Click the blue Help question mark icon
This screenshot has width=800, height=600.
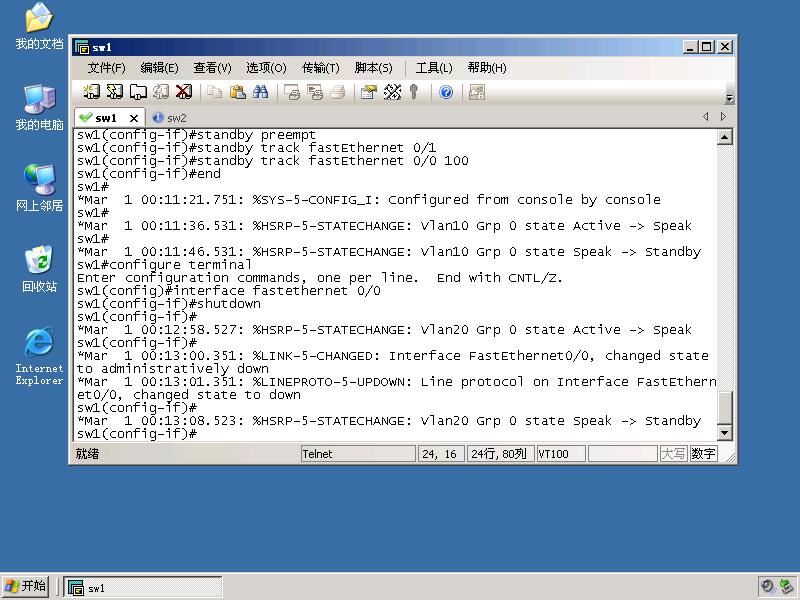point(446,92)
